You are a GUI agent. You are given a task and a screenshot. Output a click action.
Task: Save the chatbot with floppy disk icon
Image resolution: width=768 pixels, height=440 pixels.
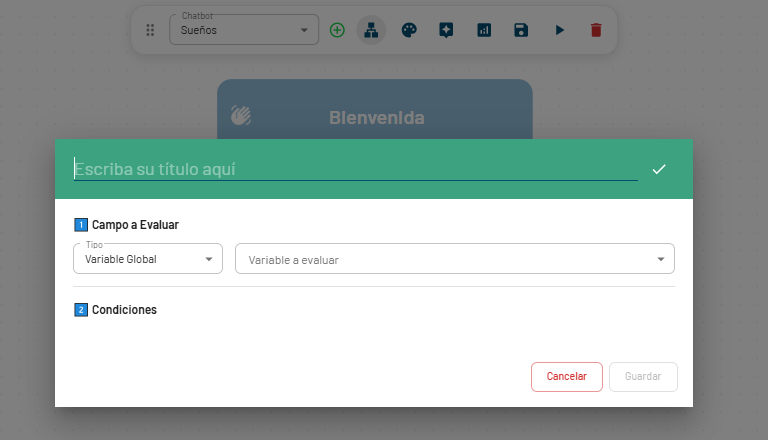pos(521,30)
